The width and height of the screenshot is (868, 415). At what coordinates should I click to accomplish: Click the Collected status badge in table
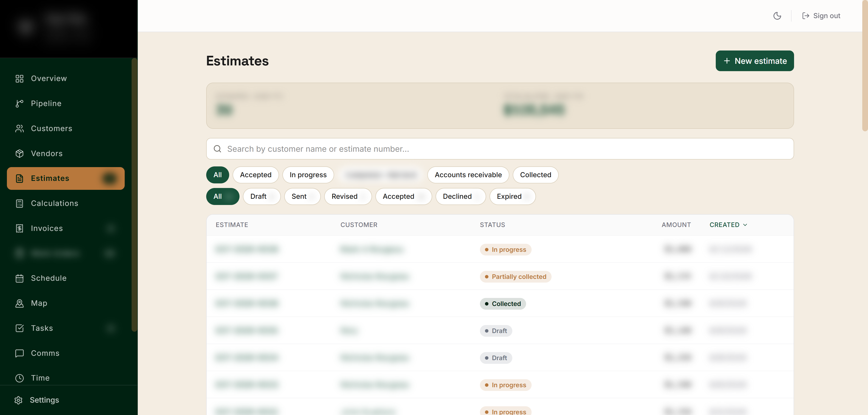[503, 304]
